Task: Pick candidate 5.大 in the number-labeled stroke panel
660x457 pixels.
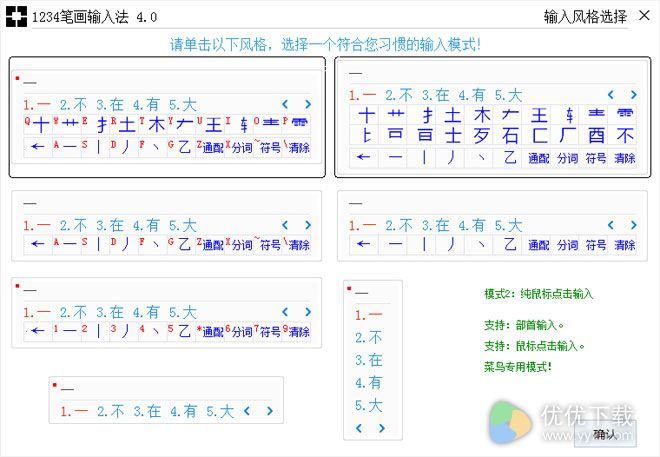Action: coord(183,312)
